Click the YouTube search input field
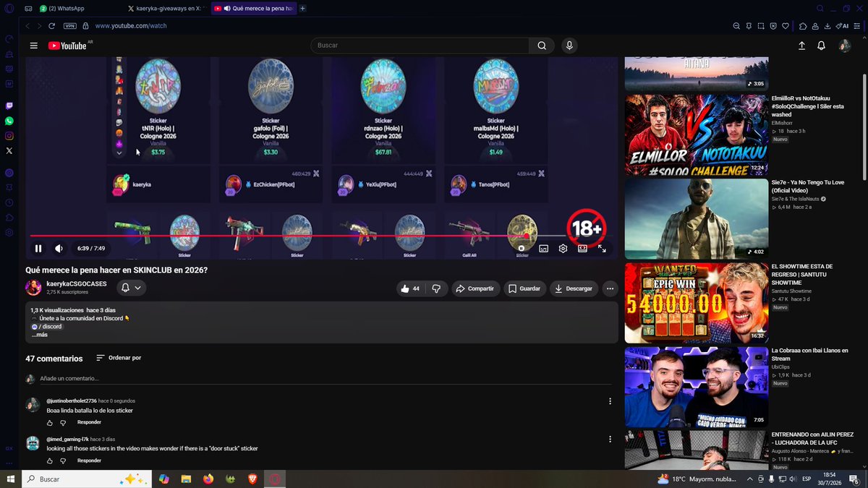The image size is (868, 488). click(420, 46)
